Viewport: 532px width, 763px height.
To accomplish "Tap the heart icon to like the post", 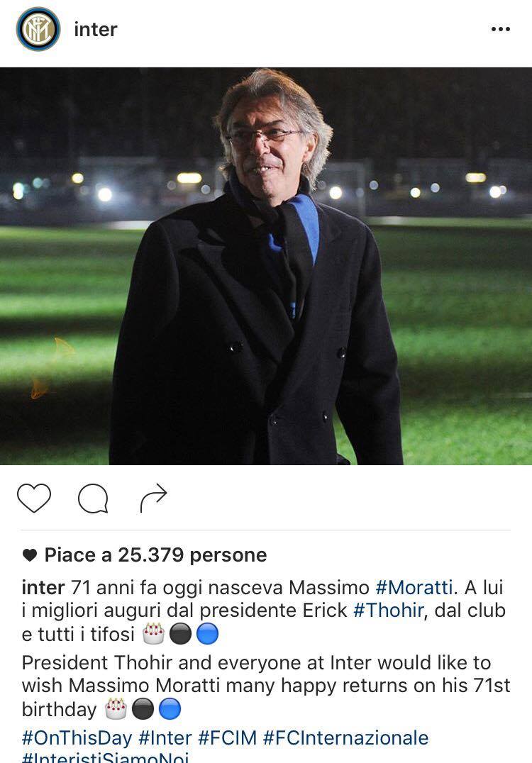I will click(x=34, y=498).
